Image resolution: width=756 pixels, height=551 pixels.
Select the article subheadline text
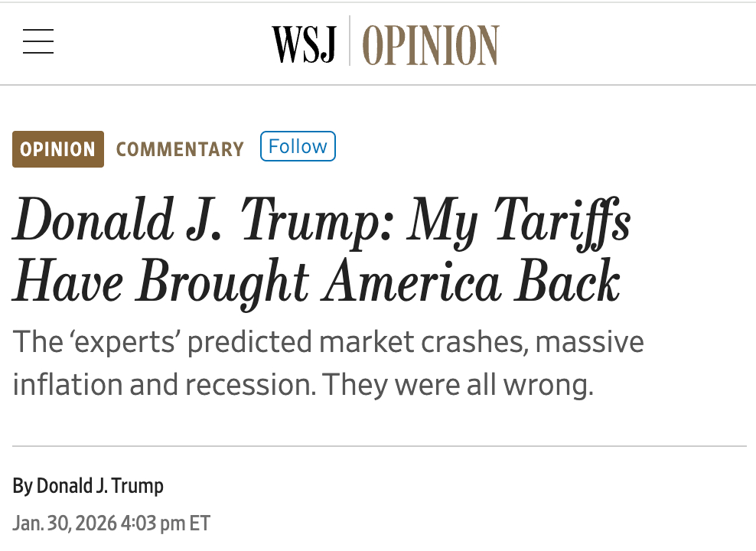click(327, 363)
